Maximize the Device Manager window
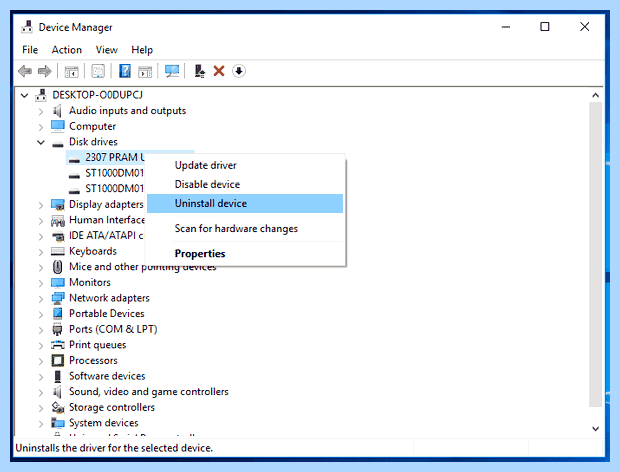Viewport: 620px width, 472px height. [545, 27]
